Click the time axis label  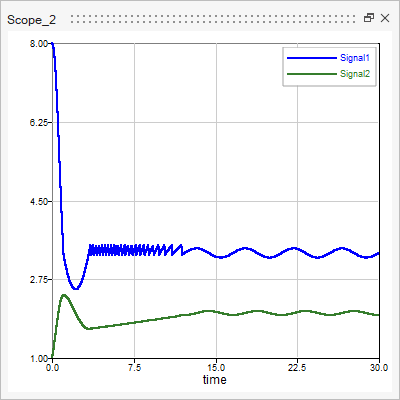pyautogui.click(x=215, y=379)
